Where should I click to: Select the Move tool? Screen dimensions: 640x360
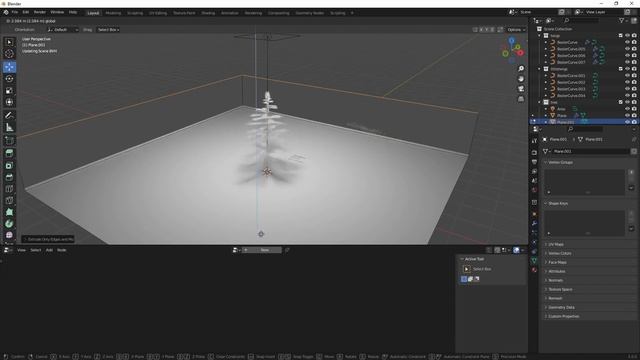coord(9,67)
